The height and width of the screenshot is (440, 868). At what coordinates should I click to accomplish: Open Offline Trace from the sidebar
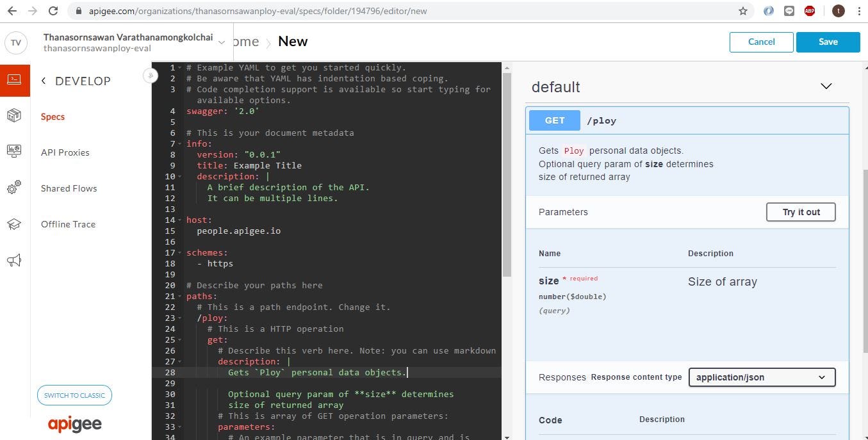[67, 224]
